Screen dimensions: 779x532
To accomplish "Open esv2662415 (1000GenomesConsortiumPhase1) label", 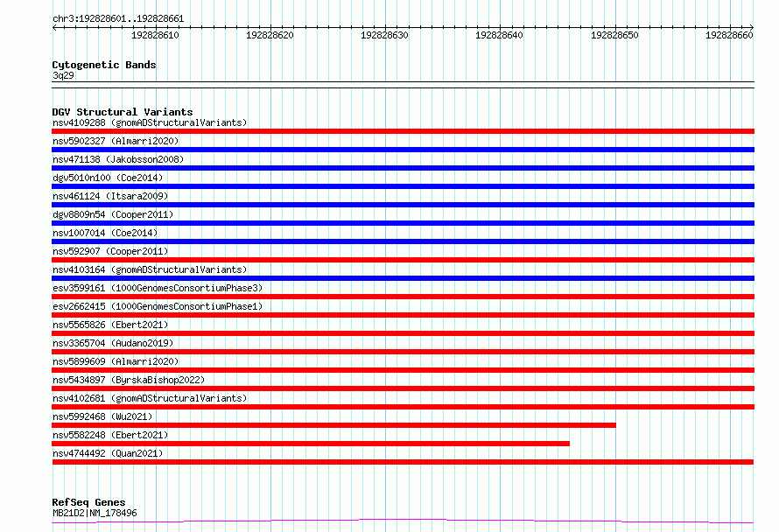I will click(x=158, y=306).
